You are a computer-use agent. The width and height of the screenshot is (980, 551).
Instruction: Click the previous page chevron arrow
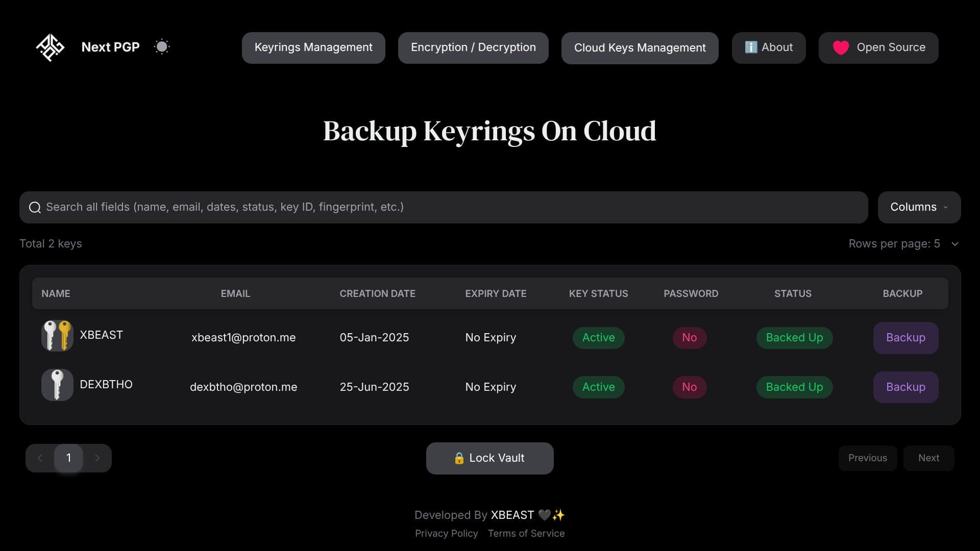[40, 458]
